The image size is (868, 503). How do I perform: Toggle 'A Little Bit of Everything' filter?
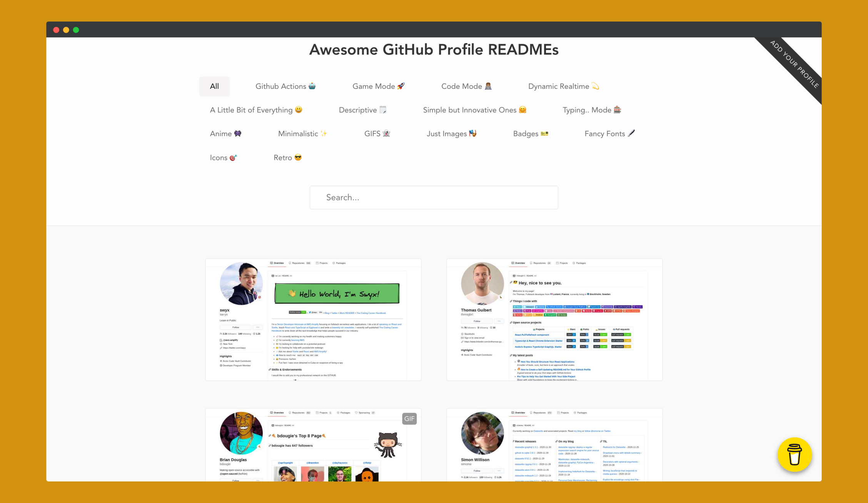[x=256, y=110]
